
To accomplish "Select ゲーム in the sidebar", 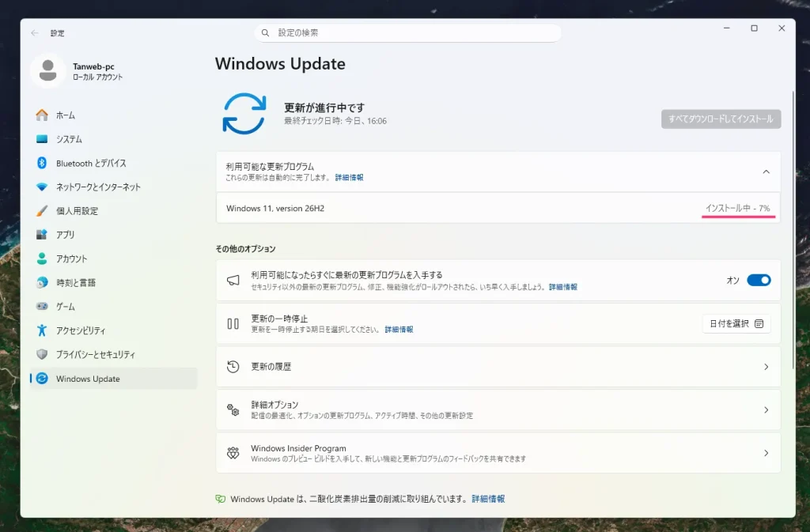I will [x=114, y=307].
